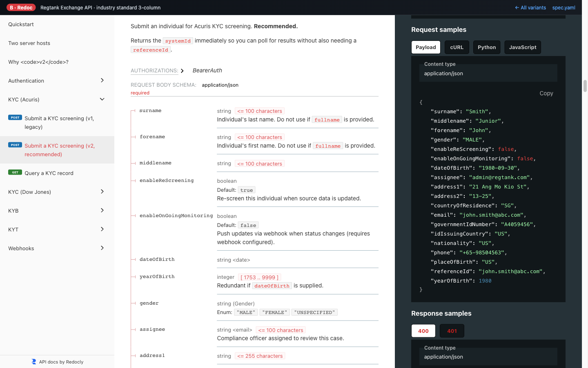The image size is (588, 368).
Task: Expand the KYC (Dow Jones) chevron
Action: coord(102,192)
